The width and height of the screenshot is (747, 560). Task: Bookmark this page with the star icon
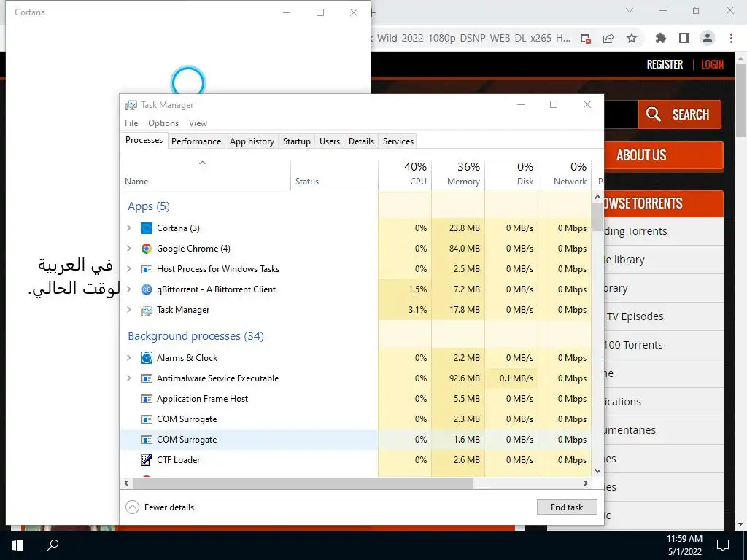coord(632,38)
